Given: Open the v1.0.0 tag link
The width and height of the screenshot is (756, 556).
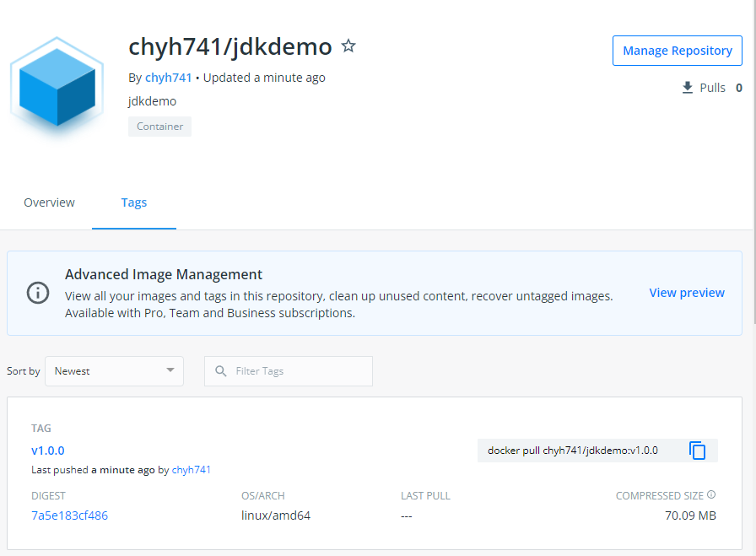Looking at the screenshot, I should click(x=48, y=451).
